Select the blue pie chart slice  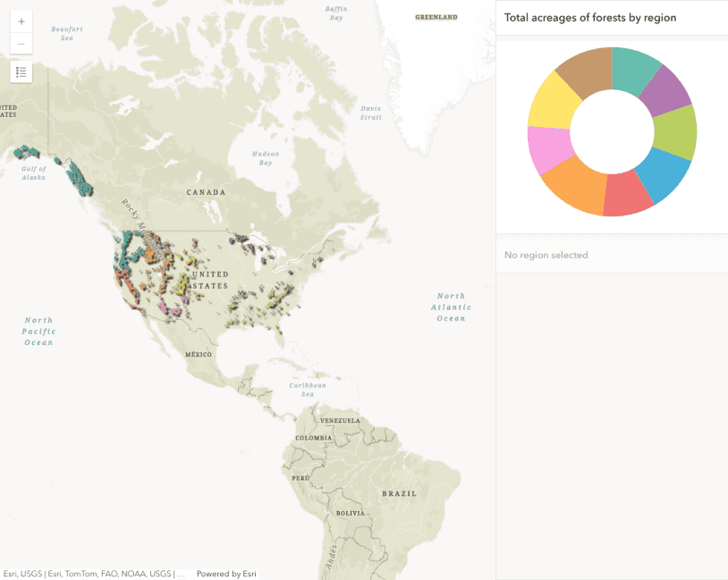665,174
